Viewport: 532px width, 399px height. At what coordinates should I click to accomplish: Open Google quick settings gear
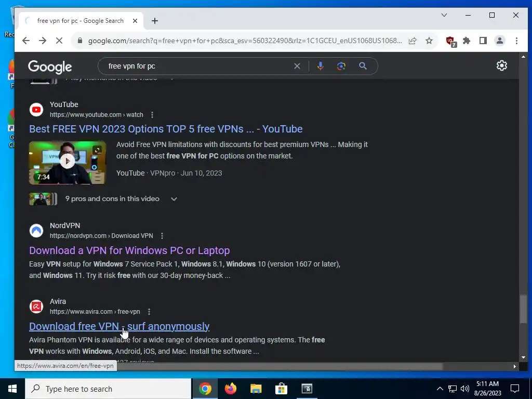[x=501, y=65]
